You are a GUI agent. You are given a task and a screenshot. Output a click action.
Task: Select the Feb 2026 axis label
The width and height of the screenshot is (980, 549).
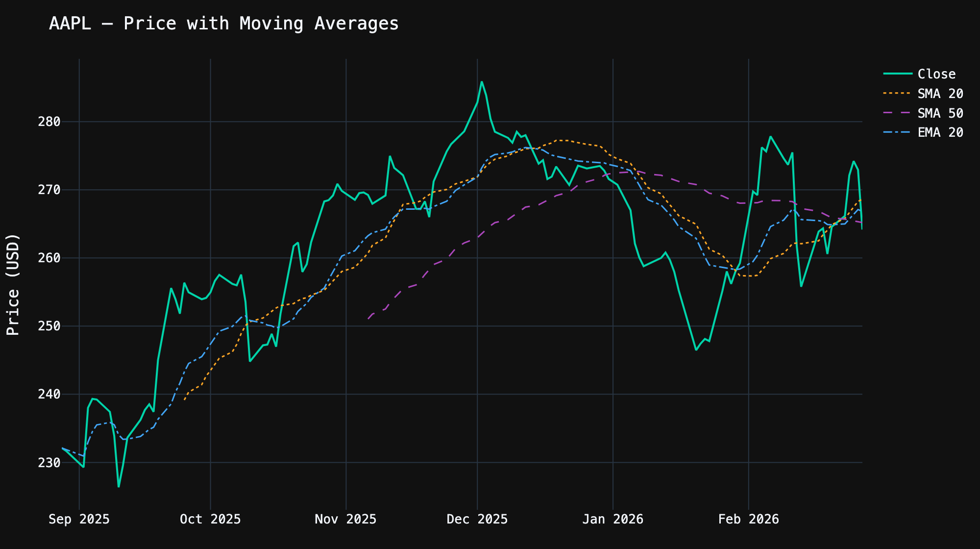[749, 519]
